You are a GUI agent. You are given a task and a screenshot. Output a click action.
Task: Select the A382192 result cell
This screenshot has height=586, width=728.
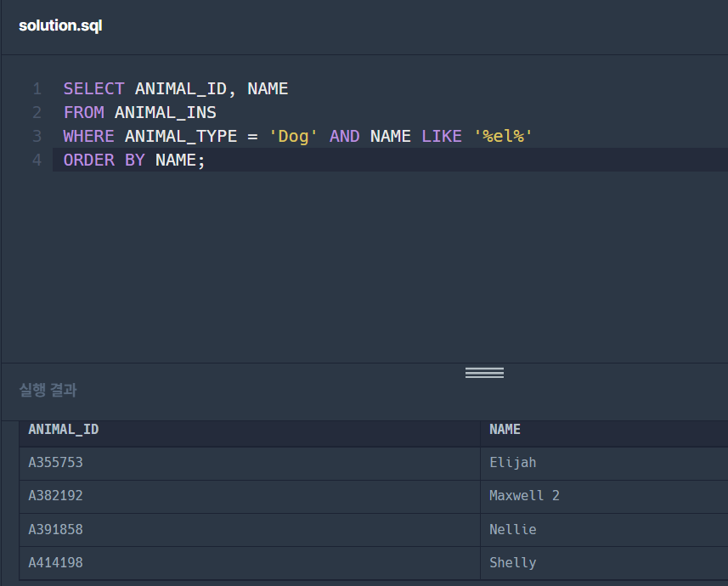tap(250, 496)
